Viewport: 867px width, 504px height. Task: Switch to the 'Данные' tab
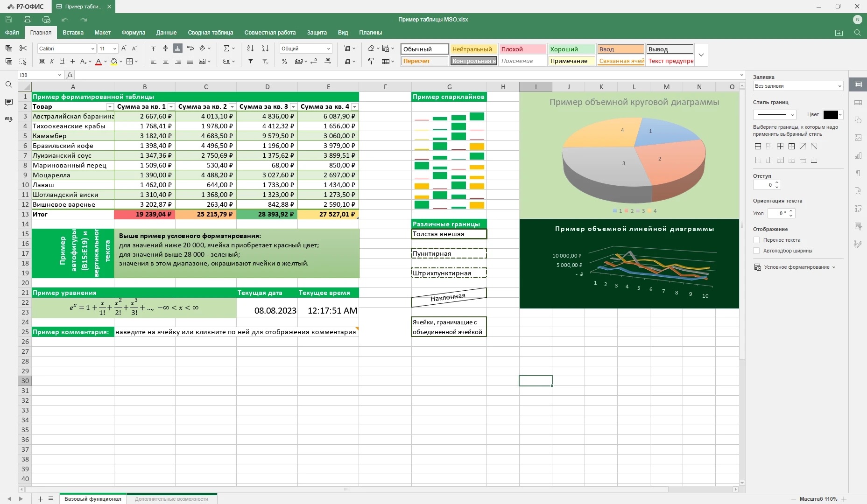click(x=166, y=33)
